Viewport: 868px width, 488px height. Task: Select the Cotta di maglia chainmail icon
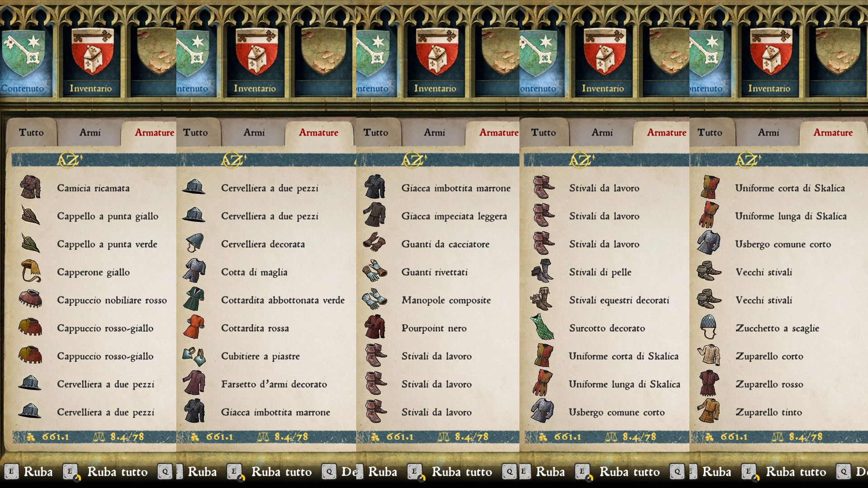[194, 272]
